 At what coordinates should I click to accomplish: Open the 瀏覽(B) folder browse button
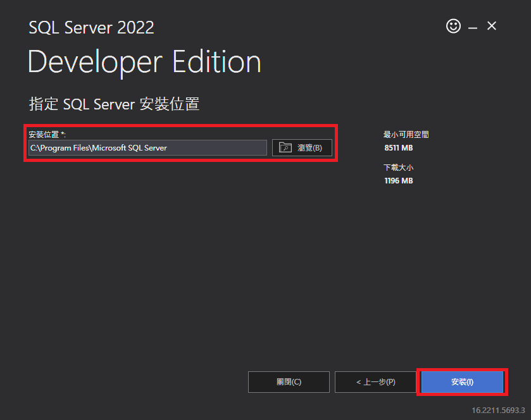(302, 148)
